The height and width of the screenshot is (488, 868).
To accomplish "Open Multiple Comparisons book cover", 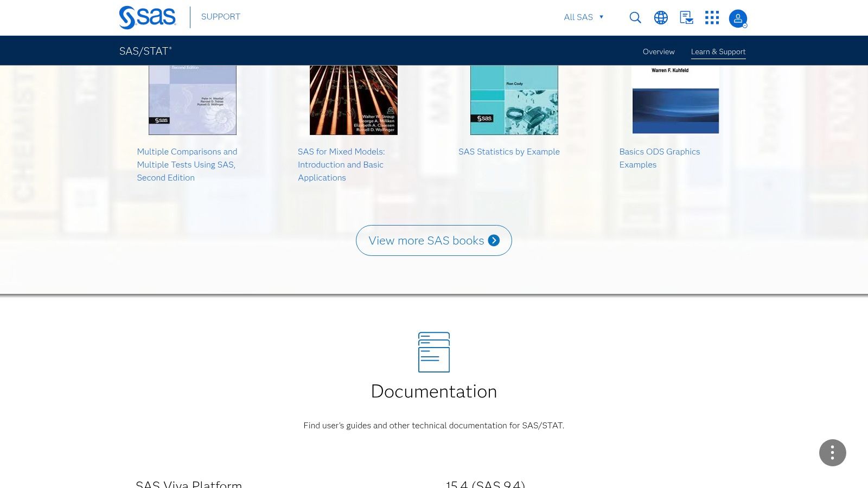I will 193,100.
